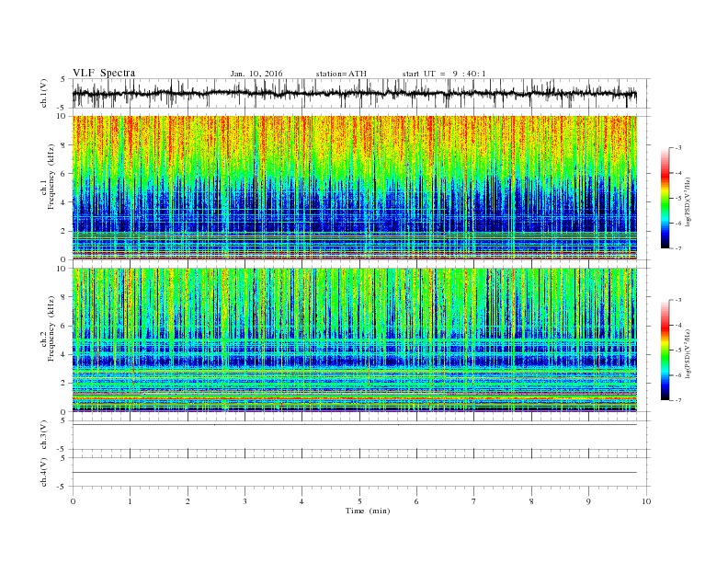Viewport: 728px width, 563px height.
Task: Click the "8" kHz tick on ch.1 spectrogram axis
Action: click(x=64, y=145)
